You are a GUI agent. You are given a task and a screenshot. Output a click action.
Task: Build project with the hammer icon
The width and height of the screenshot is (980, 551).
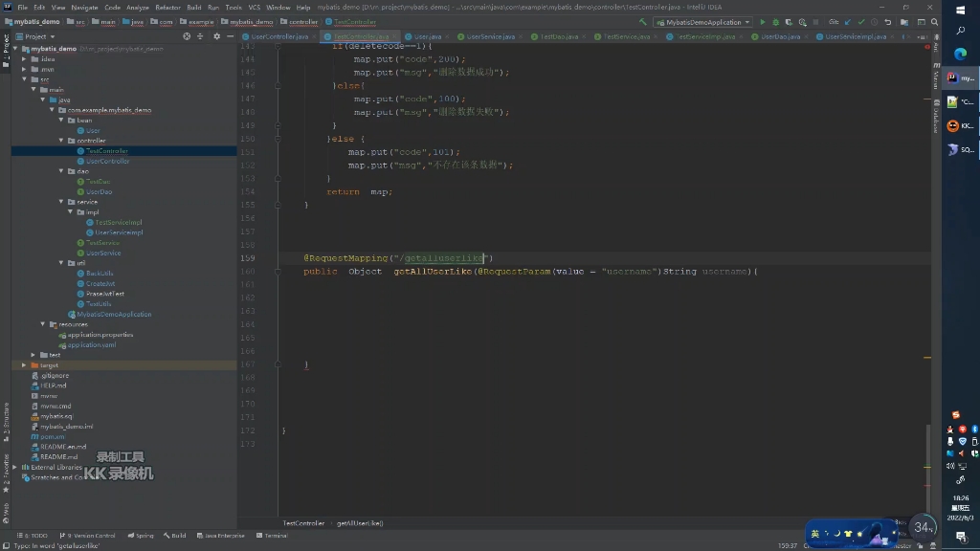click(642, 22)
